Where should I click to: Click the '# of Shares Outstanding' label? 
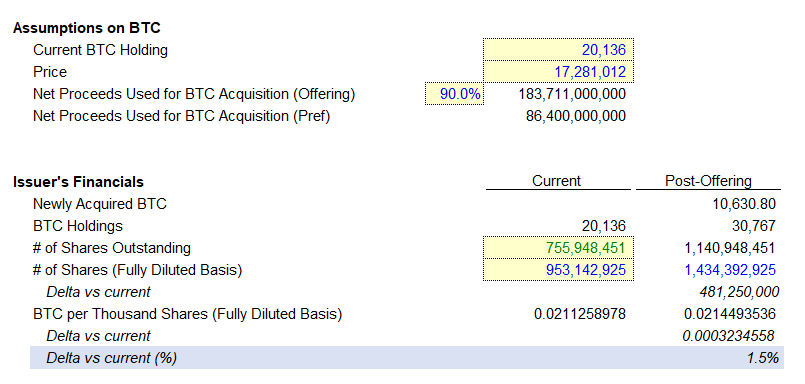click(x=111, y=248)
